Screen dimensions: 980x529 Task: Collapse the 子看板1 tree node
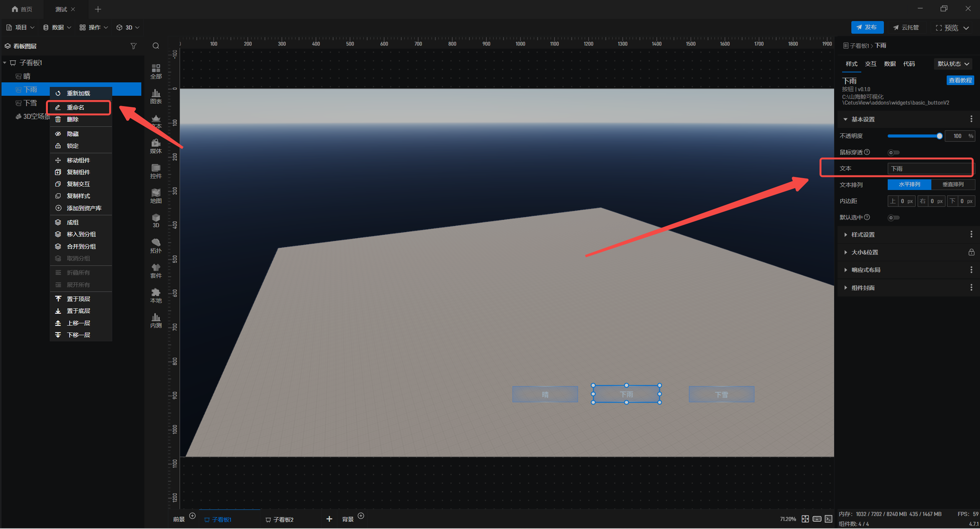[5, 62]
